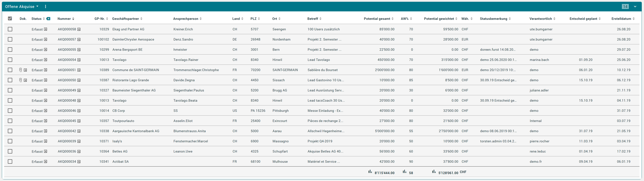Sort by PLZ column header
This screenshot has width=644, height=181.
[255, 19]
